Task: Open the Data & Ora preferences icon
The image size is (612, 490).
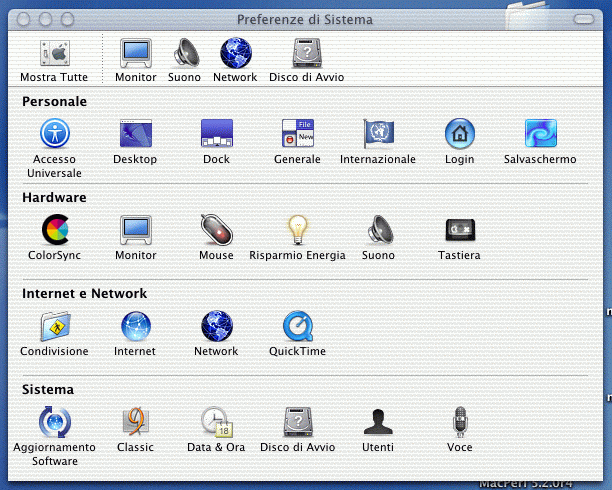Action: (217, 422)
